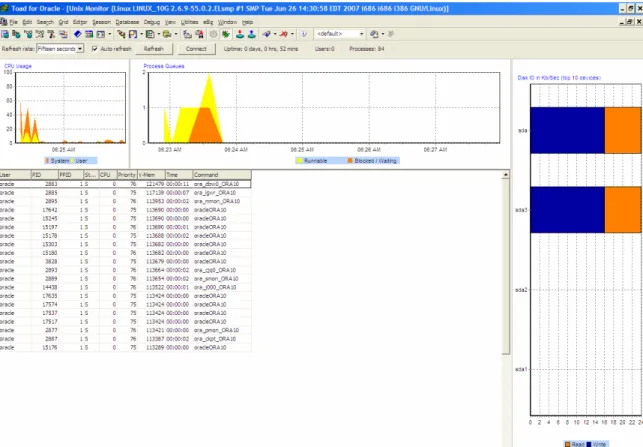643x447 pixels.
Task: Click the third toolbar icon with teal cylinder
Action: click(x=28, y=34)
